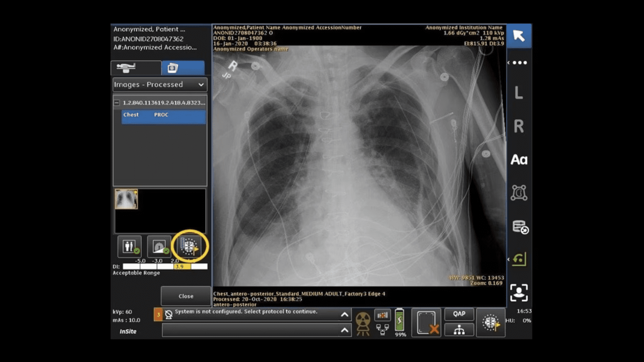Click the QAP button
The image size is (644, 362).
[x=459, y=314]
